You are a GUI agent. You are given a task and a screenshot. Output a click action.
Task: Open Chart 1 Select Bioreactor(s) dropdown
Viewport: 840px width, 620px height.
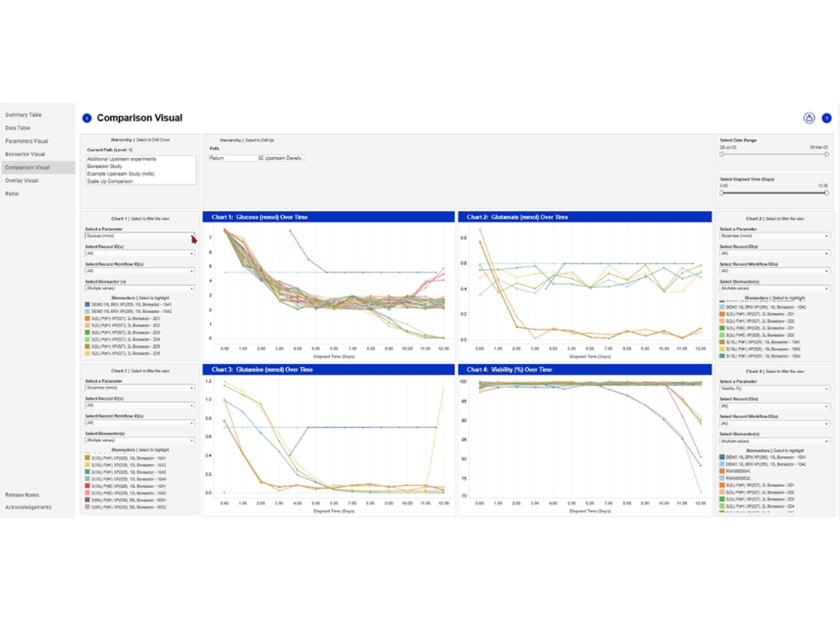[140, 289]
